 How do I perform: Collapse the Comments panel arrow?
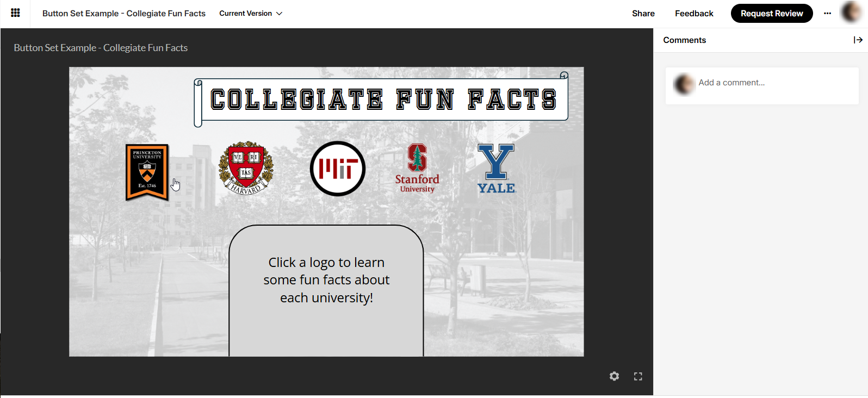[858, 40]
